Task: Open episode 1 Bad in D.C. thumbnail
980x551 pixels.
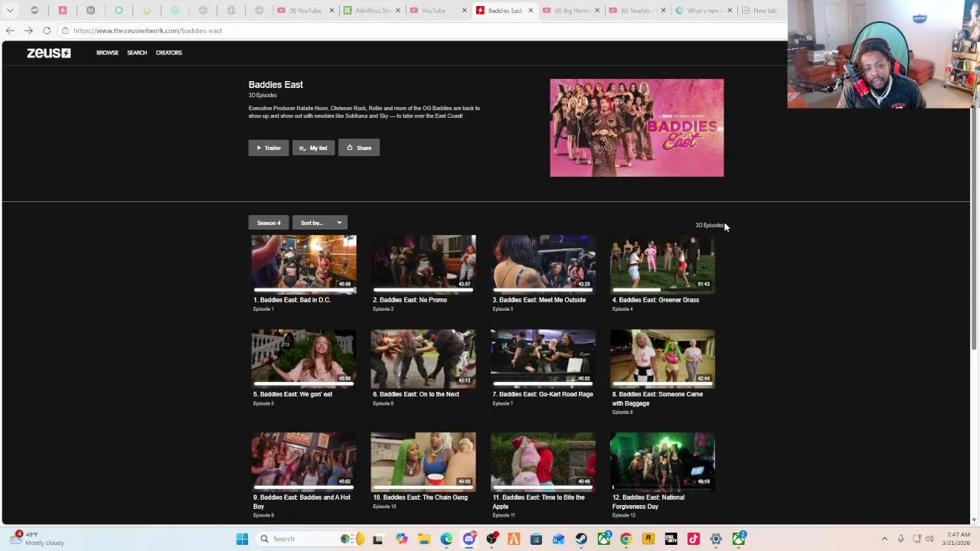Action: tap(304, 264)
